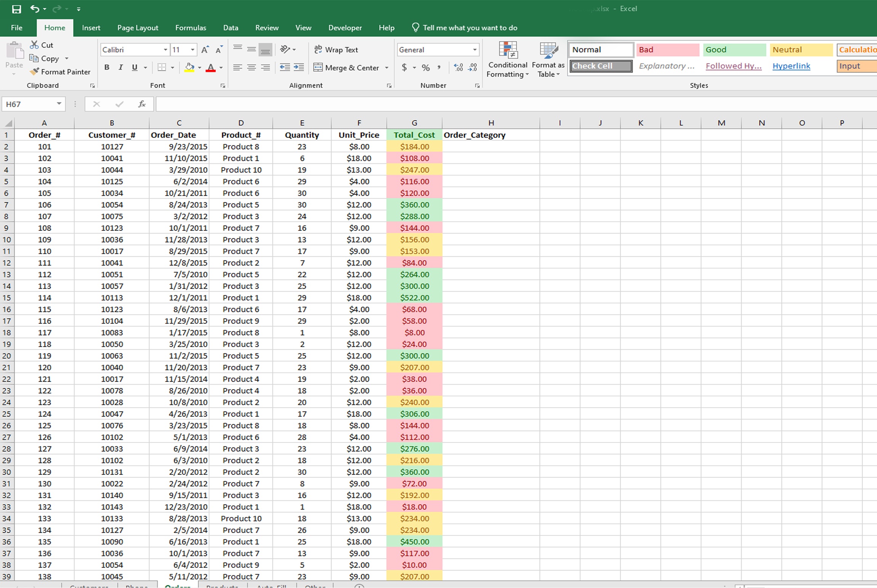
Task: Expand the General number format dropdown
Action: pyautogui.click(x=475, y=50)
